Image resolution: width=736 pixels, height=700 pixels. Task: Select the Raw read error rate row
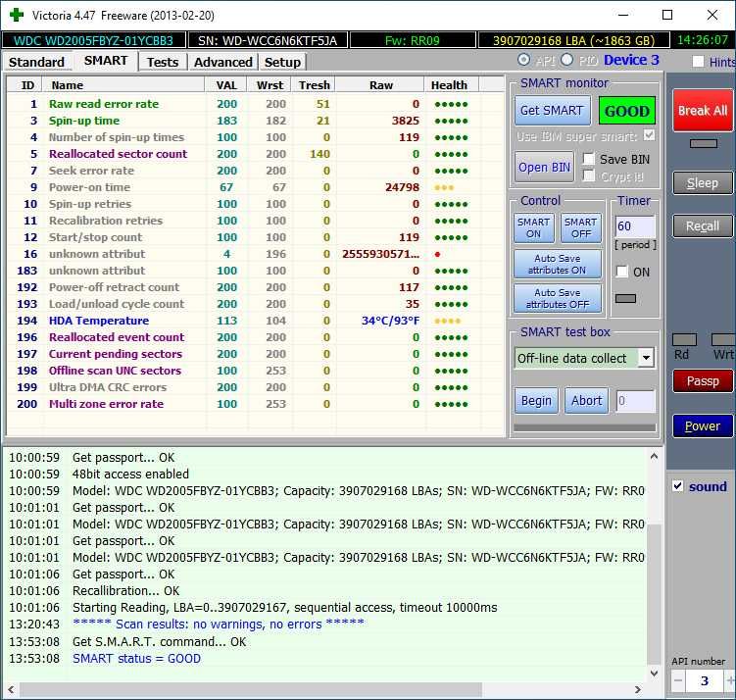coord(256,104)
